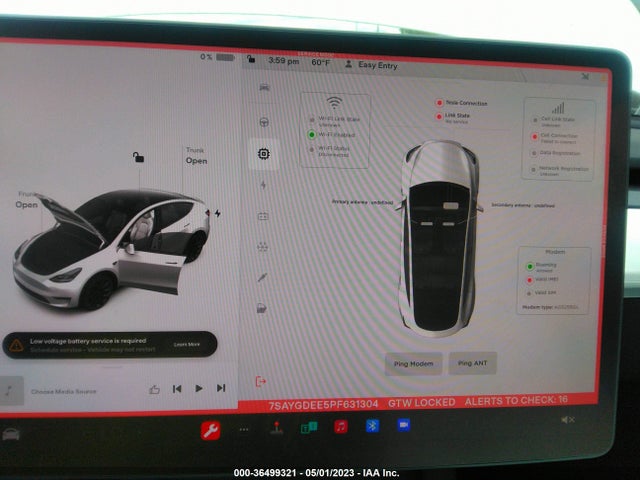Tap the unlock icon above the car
Screen dimensions: 640x480
(138, 157)
